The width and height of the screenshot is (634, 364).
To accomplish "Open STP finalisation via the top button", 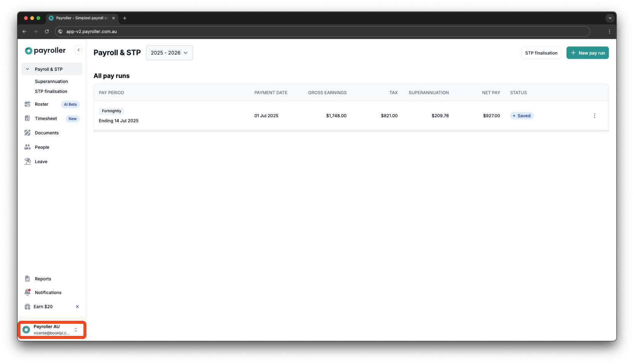I will (541, 53).
